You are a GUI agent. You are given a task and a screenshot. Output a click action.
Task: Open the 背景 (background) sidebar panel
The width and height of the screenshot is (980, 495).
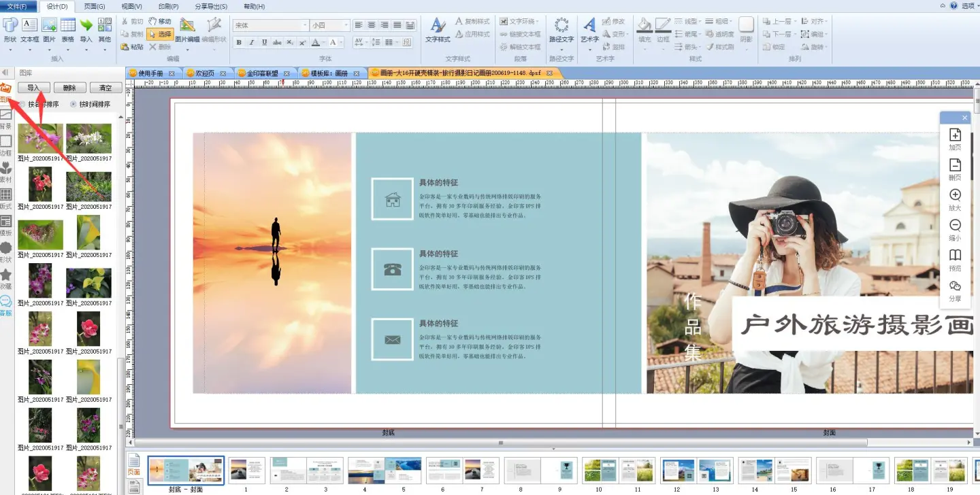pos(6,117)
